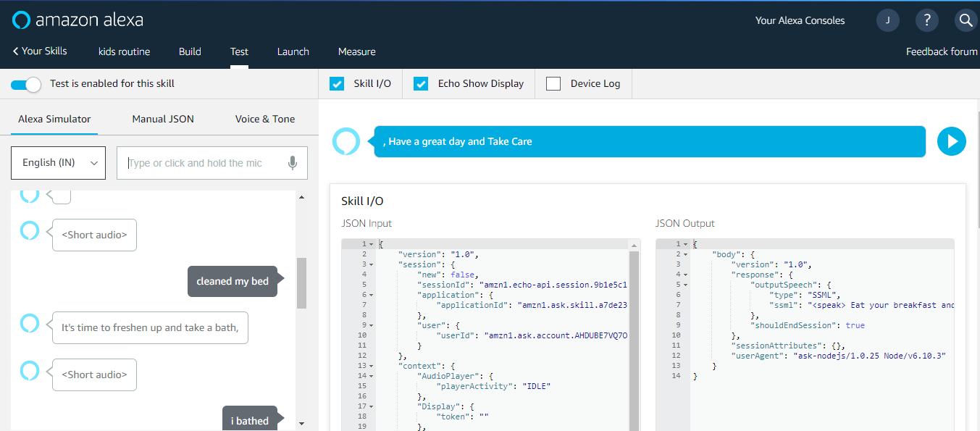The width and height of the screenshot is (980, 431).
Task: Play the Alexa response audio
Action: (x=952, y=141)
